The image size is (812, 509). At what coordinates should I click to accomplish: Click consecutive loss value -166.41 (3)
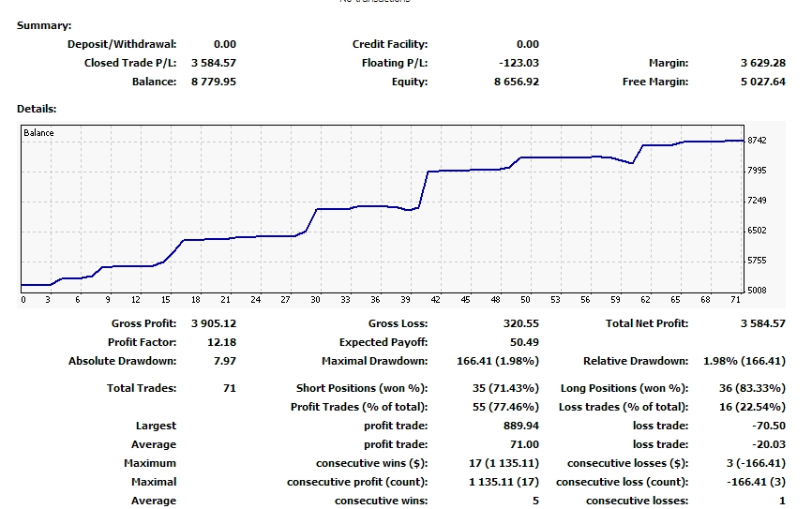756,482
